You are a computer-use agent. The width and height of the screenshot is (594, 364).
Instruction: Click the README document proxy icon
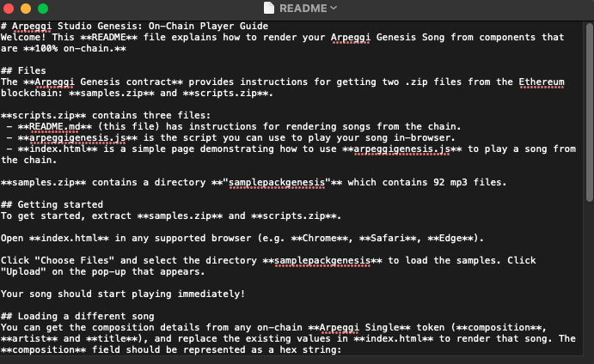coord(268,8)
